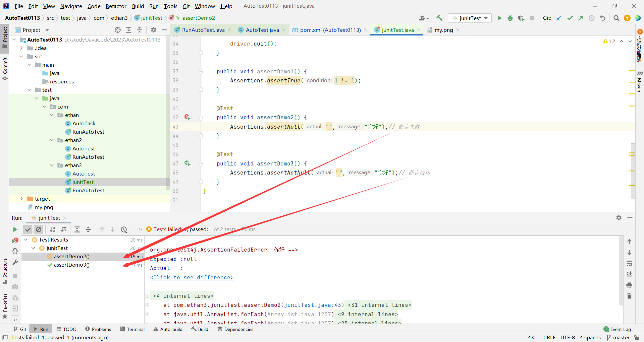Image resolution: width=644 pixels, height=342 pixels.
Task: Rerun tests with Run panel play icon
Action: pos(15,229)
